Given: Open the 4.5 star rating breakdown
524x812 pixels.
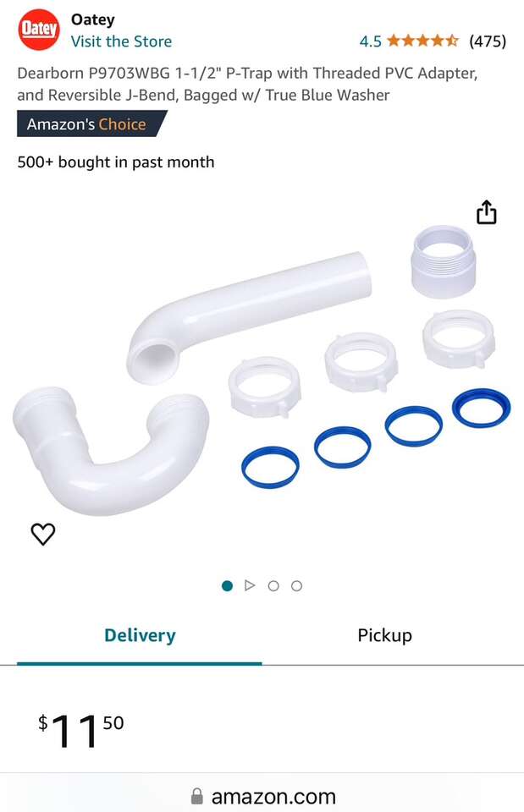Looking at the screenshot, I should tap(422, 41).
